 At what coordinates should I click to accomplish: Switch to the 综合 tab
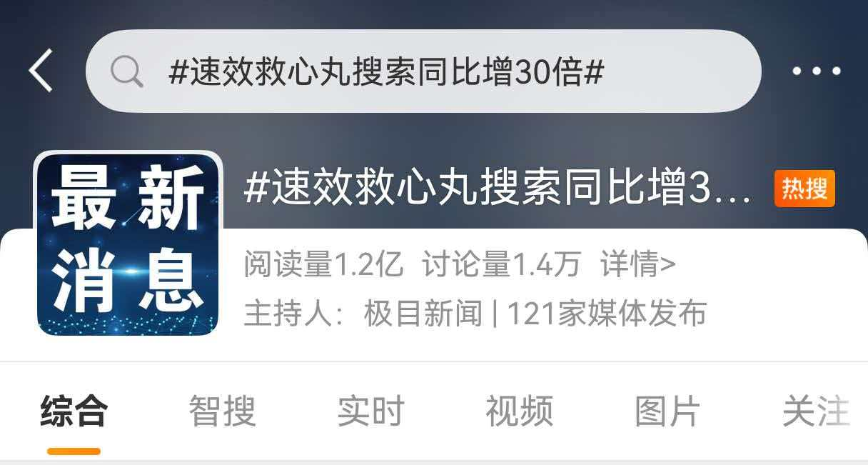pyautogui.click(x=74, y=411)
